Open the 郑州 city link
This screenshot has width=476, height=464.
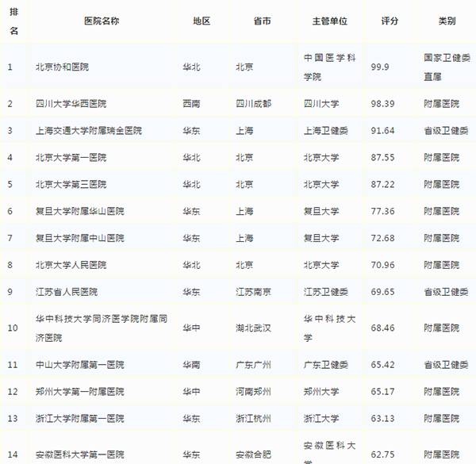coord(263,392)
